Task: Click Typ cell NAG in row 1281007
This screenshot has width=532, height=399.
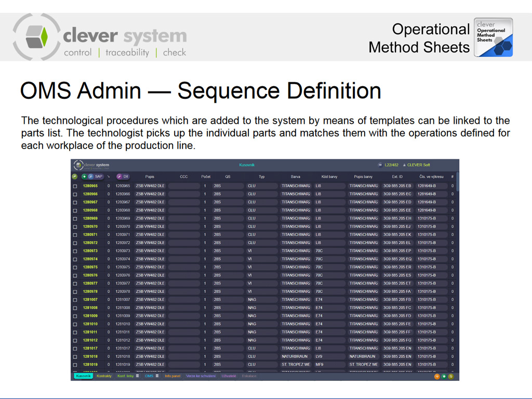Action: 262,300
